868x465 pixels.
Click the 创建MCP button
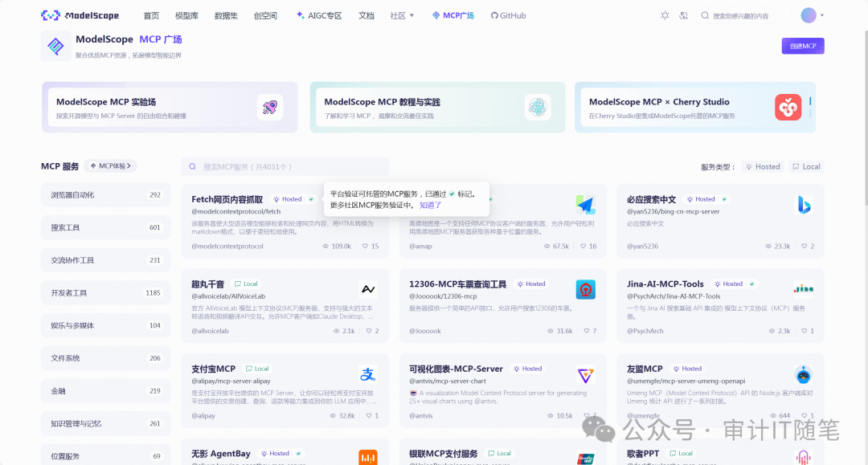(803, 46)
